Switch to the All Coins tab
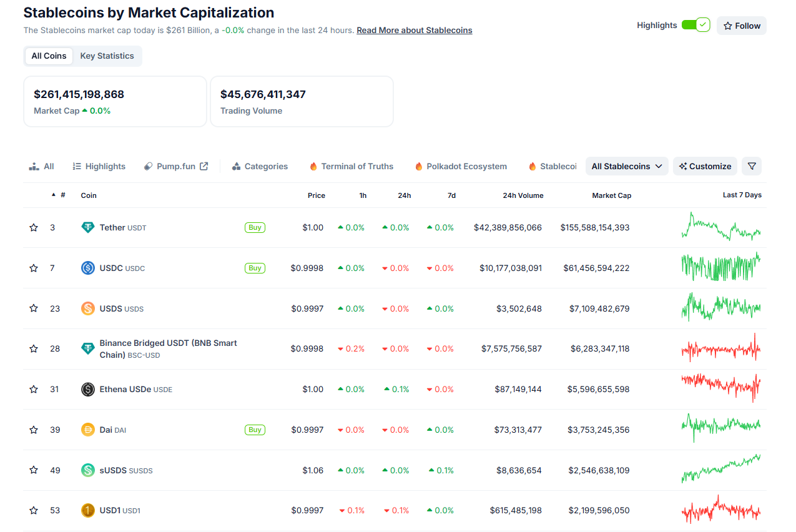The image size is (796, 532). (x=49, y=56)
